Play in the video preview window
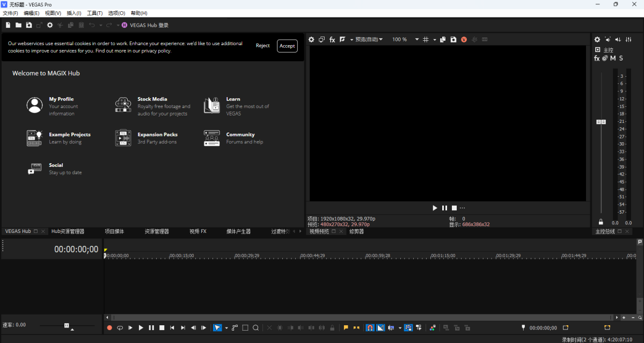Screen dimensions: 644x343 coord(435,208)
